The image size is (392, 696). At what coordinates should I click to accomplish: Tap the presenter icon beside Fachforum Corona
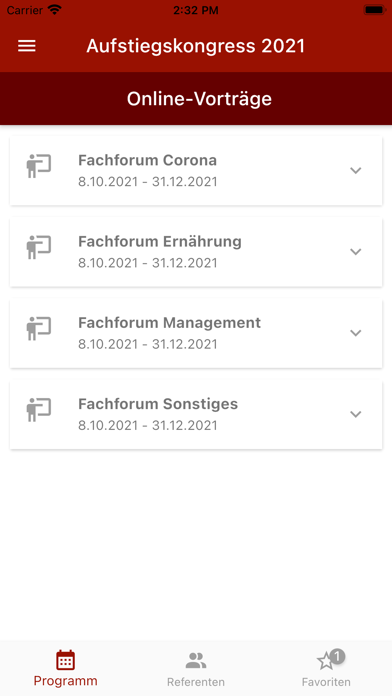(x=39, y=166)
